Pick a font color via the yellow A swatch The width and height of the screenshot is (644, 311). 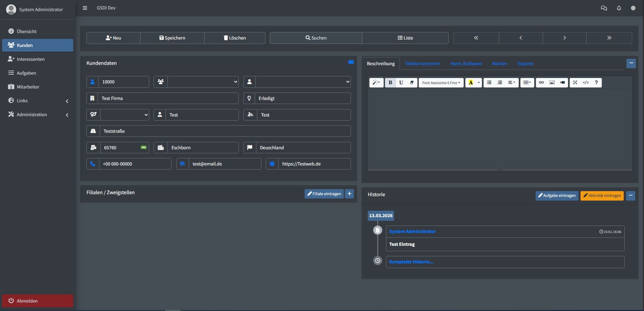pos(471,83)
